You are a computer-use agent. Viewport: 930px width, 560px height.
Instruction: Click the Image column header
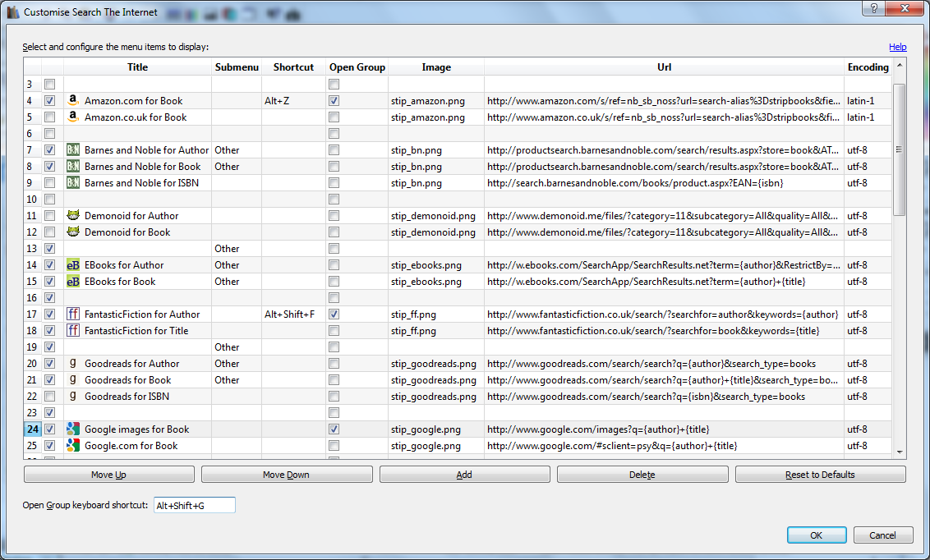436,67
